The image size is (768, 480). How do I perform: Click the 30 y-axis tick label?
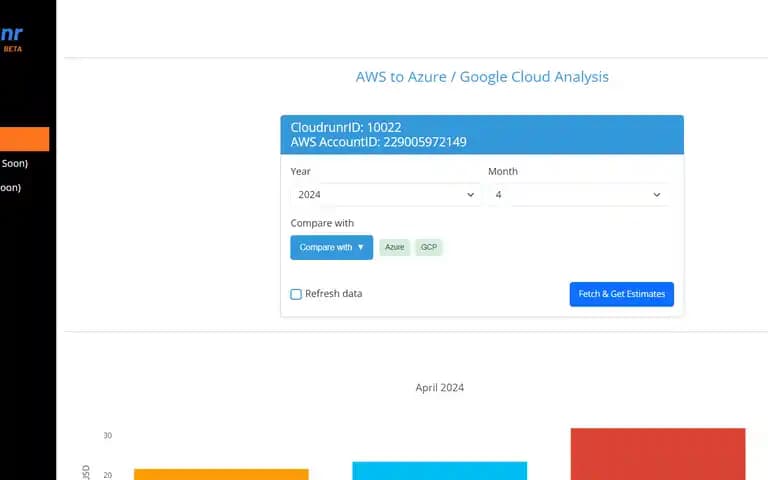[x=108, y=435]
